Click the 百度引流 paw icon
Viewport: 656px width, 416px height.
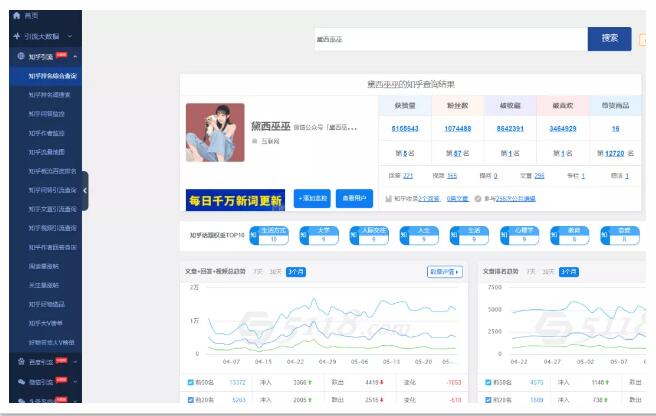click(21, 361)
